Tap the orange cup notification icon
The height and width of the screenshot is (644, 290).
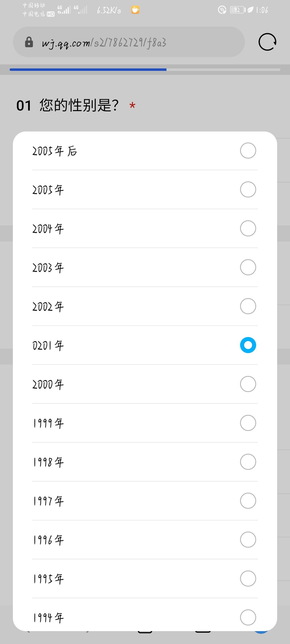(135, 10)
